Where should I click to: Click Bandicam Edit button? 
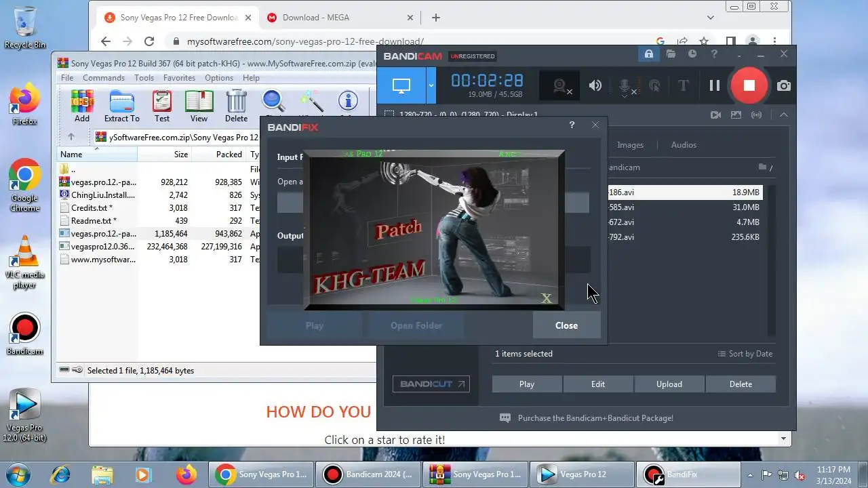click(598, 384)
